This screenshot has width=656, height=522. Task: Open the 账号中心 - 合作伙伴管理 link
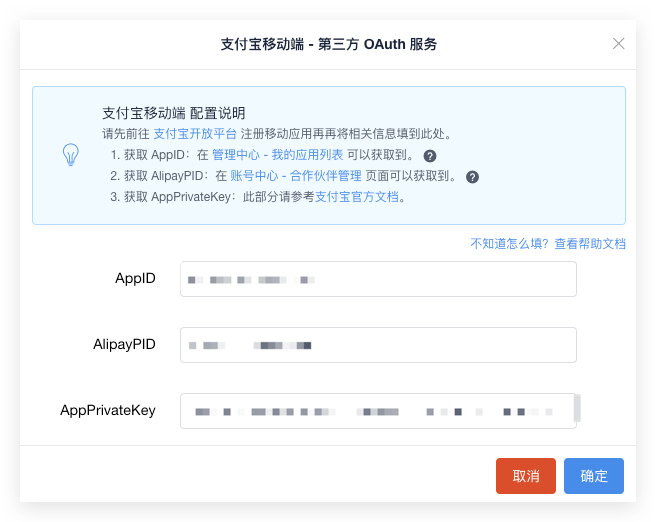click(x=295, y=176)
